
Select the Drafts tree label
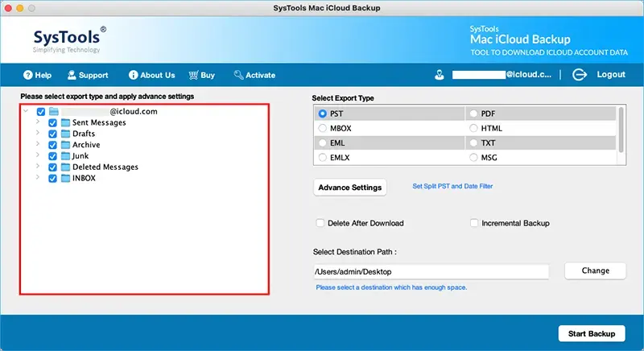pos(84,134)
